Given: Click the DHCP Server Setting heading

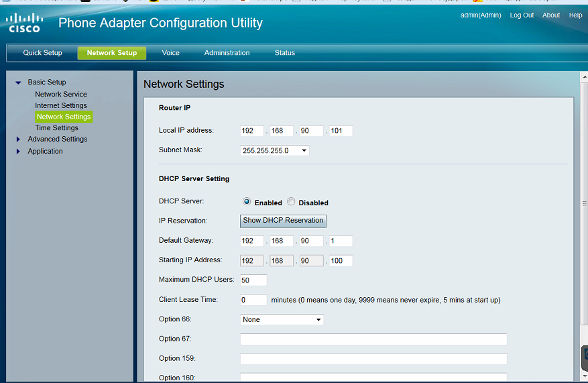Looking at the screenshot, I should pyautogui.click(x=194, y=178).
